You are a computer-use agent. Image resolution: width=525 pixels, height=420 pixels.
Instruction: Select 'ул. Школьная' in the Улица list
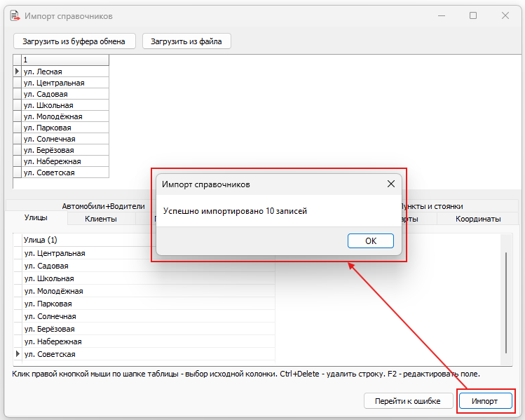149,278
